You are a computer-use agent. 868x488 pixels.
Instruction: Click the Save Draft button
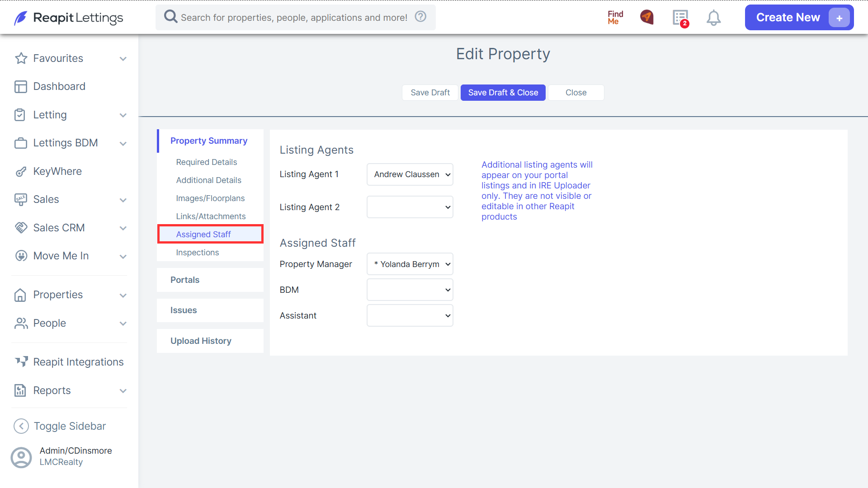pyautogui.click(x=430, y=93)
